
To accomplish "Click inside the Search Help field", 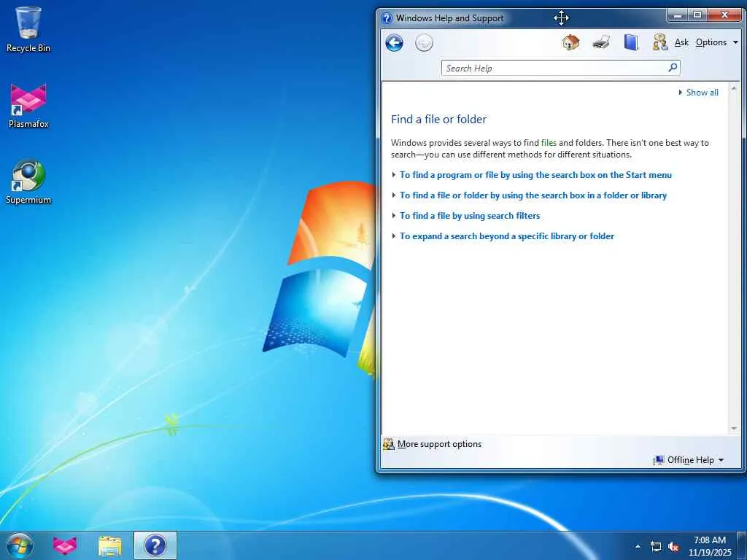I will point(553,68).
